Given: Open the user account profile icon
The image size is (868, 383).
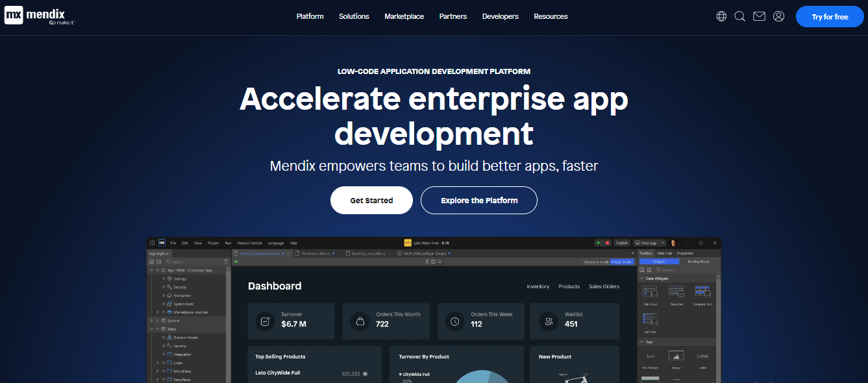Looking at the screenshot, I should 778,16.
